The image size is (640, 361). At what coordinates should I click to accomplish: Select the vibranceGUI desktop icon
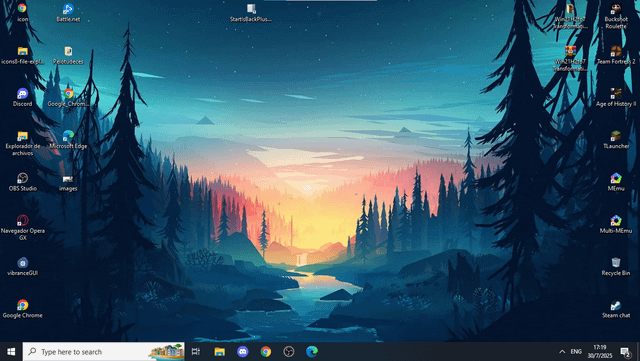(22, 267)
